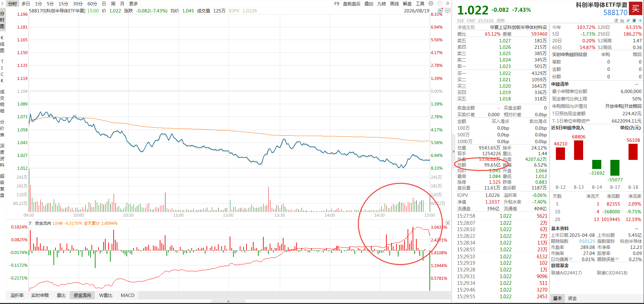This screenshot has height=304, width=644.
Task: Click the pencil note icon near 融
Action: [x=628, y=20]
